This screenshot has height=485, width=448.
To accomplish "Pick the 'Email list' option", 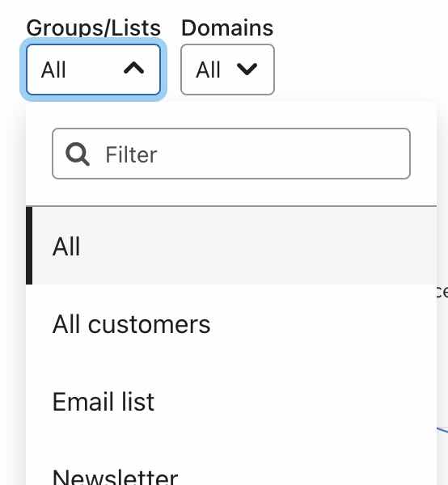I will 231,402.
